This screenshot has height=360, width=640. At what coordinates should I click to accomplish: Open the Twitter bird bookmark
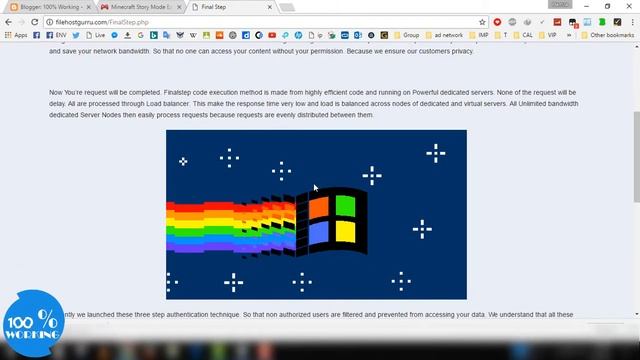(x=76, y=36)
